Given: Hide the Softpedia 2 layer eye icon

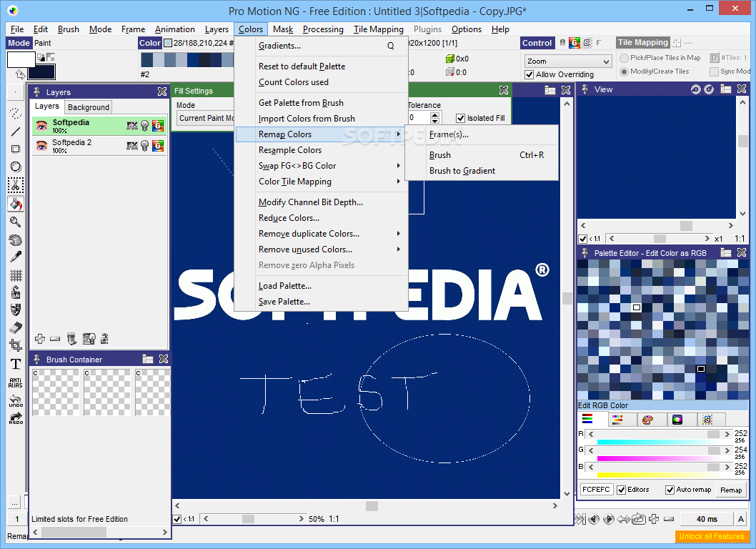Looking at the screenshot, I should point(41,145).
